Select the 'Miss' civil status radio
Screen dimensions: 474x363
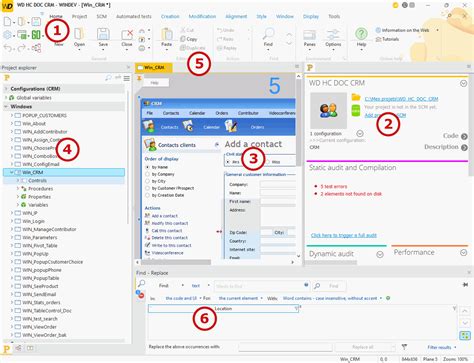267,162
